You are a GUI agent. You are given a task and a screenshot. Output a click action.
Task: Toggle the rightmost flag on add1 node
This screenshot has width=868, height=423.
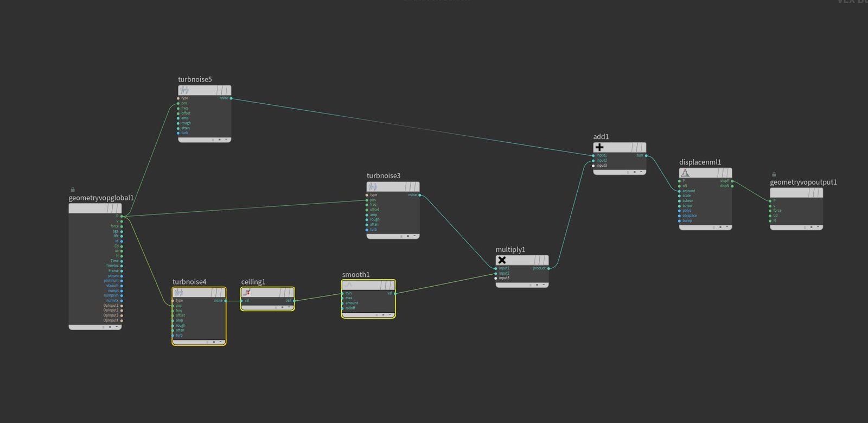point(642,147)
